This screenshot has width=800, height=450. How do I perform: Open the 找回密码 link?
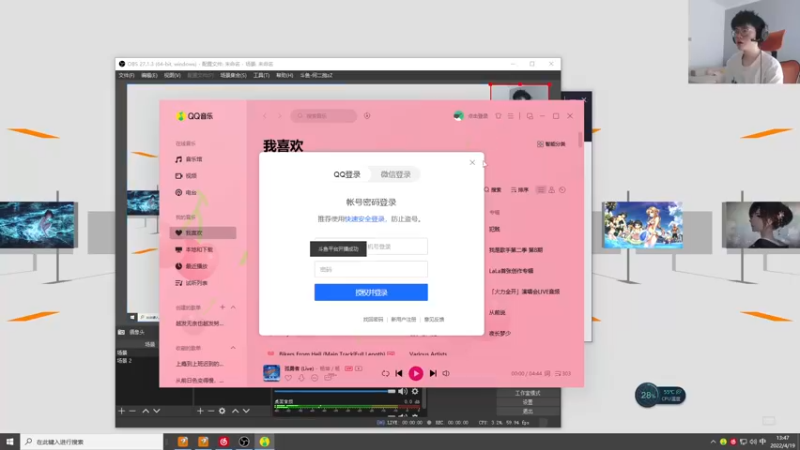tap(373, 319)
